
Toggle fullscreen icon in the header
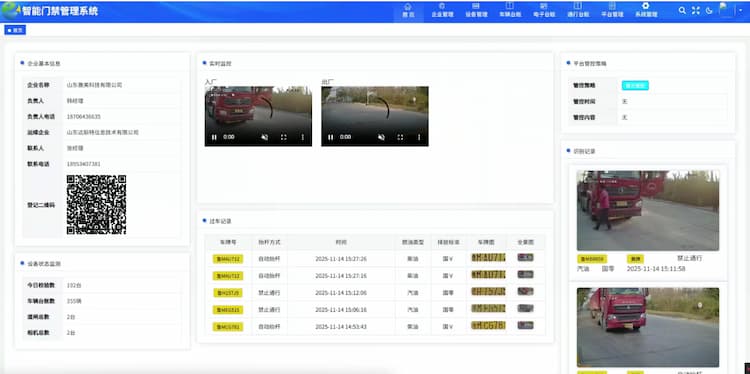pyautogui.click(x=696, y=11)
